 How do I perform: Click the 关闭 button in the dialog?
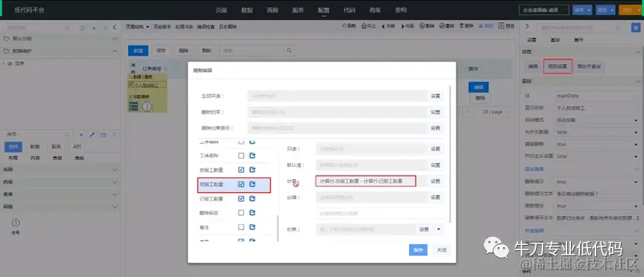point(441,250)
